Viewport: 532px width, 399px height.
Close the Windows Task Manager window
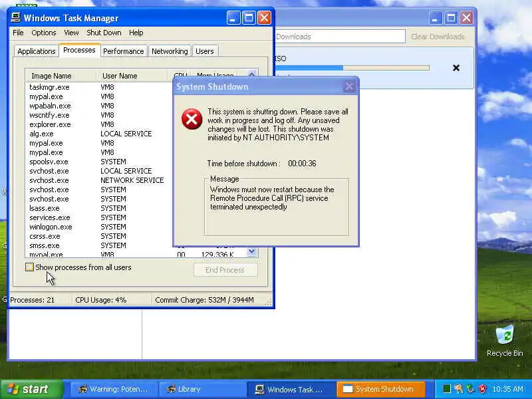[264, 18]
